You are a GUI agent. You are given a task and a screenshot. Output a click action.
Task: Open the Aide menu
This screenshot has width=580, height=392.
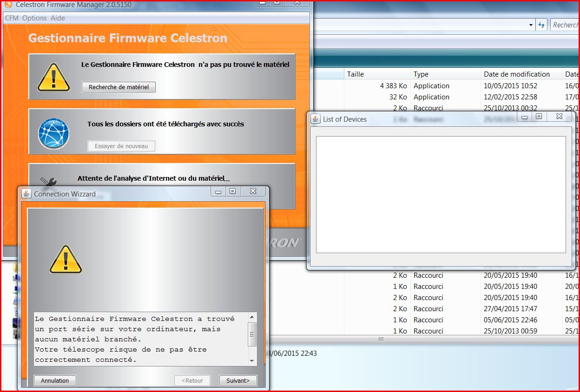click(58, 18)
